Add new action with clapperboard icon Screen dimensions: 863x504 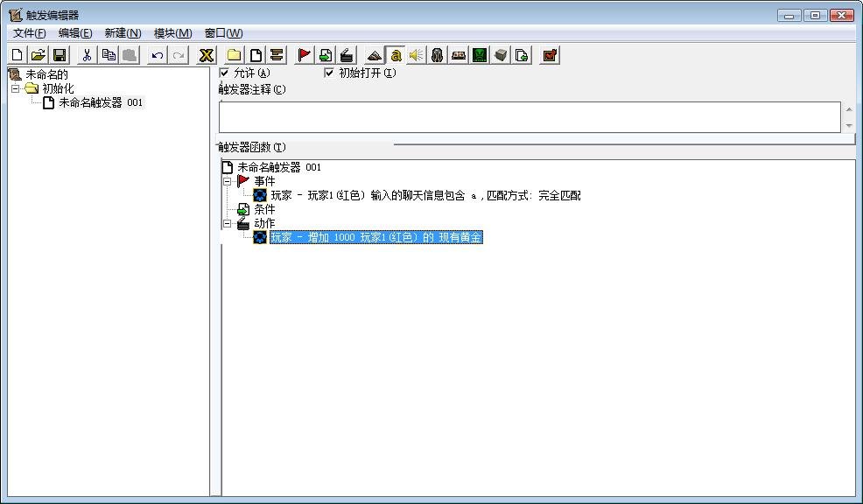pyautogui.click(x=347, y=55)
